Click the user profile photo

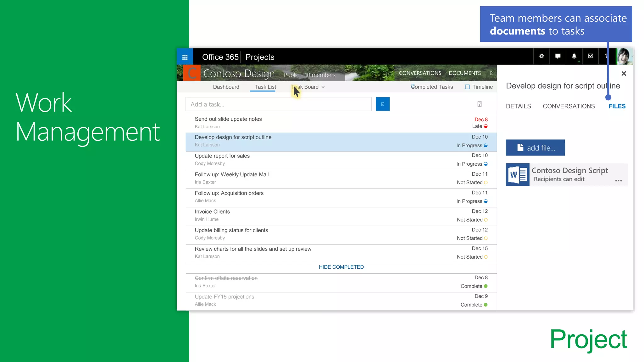[x=624, y=57]
